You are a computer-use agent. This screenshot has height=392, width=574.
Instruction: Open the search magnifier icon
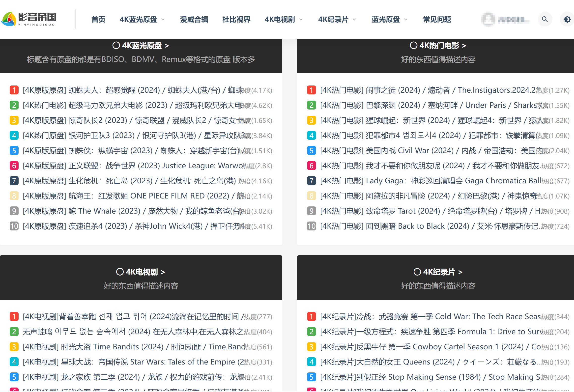[545, 19]
